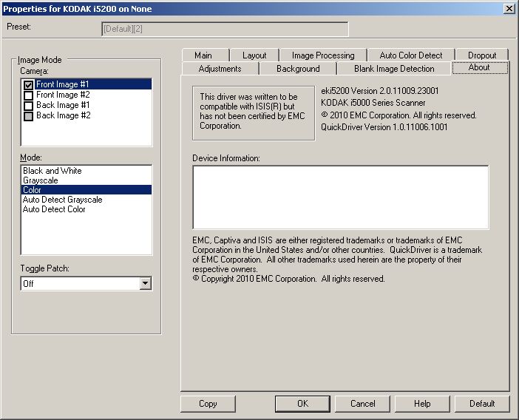Enable the Front Image #2 checkbox
The image size is (519, 420).
pos(29,95)
